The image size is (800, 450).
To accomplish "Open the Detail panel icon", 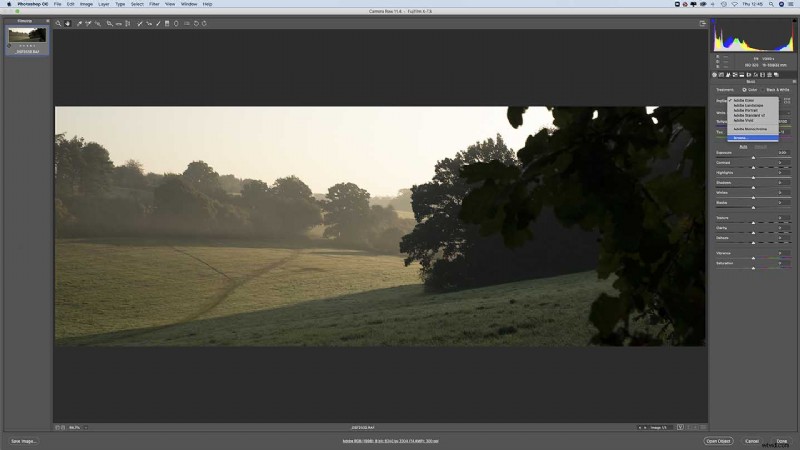I will click(728, 75).
